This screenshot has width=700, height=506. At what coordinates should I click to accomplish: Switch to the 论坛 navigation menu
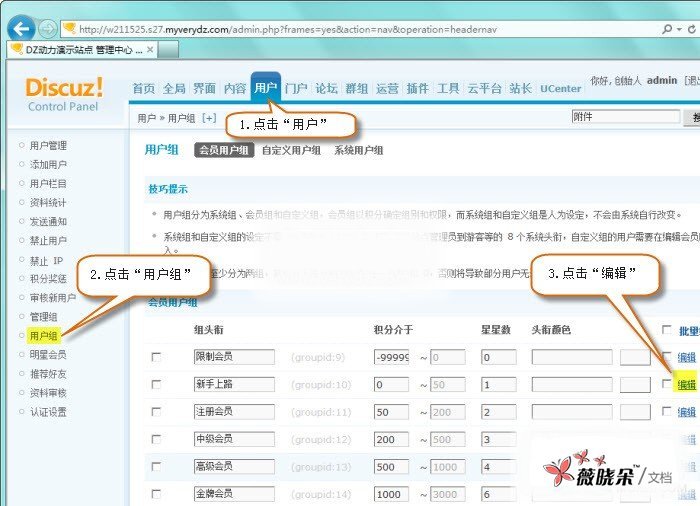(326, 88)
